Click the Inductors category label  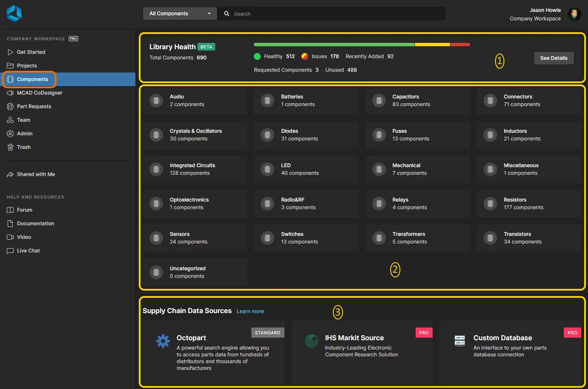[515, 131]
